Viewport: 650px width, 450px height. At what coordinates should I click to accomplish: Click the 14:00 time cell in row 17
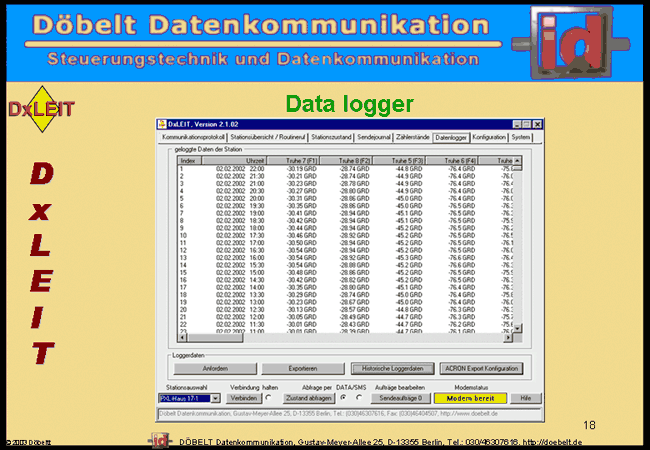(x=257, y=287)
